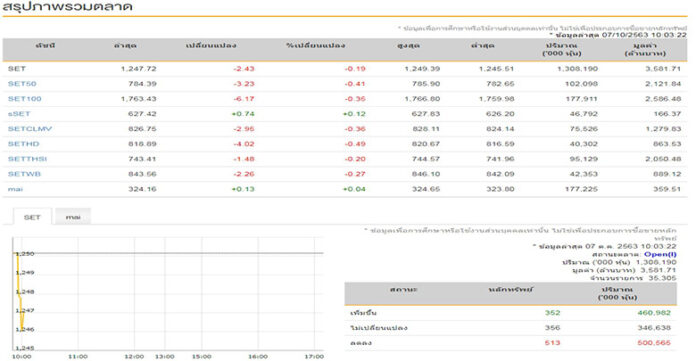Click SETCLMV last value 826.75
The width and height of the screenshot is (696, 361).
click(142, 129)
